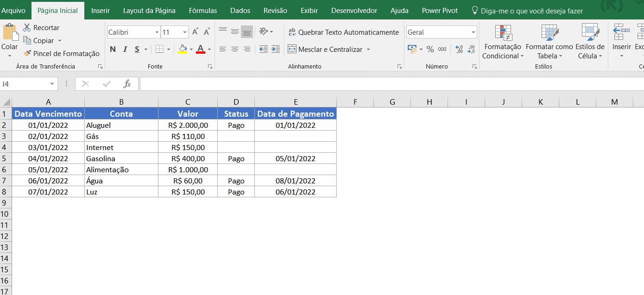Click the Recortar (cut) scissors icon
Viewport: 644px width, 295px height.
pos(27,28)
